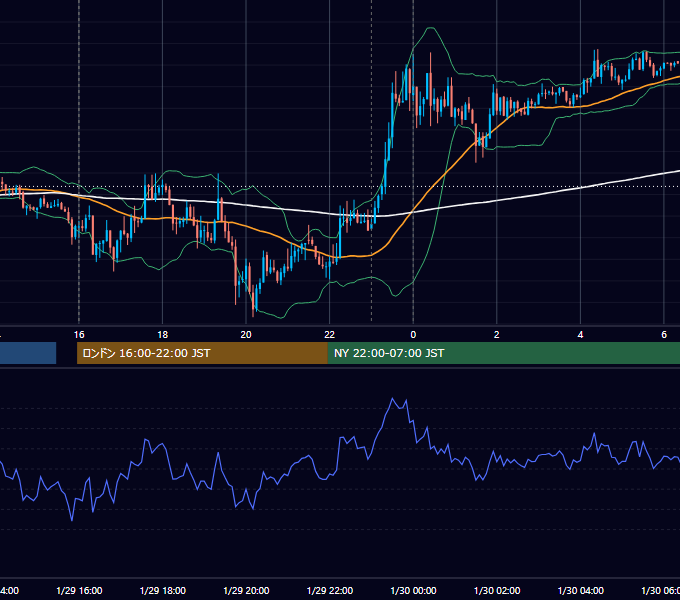Select the 4 hour label on price chart axis
The width and height of the screenshot is (680, 600).
click(x=580, y=335)
